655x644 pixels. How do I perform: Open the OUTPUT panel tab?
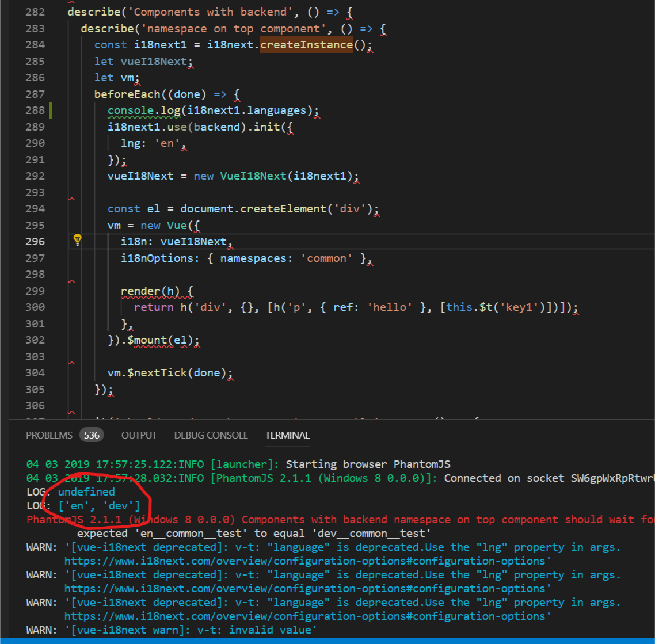pos(139,435)
